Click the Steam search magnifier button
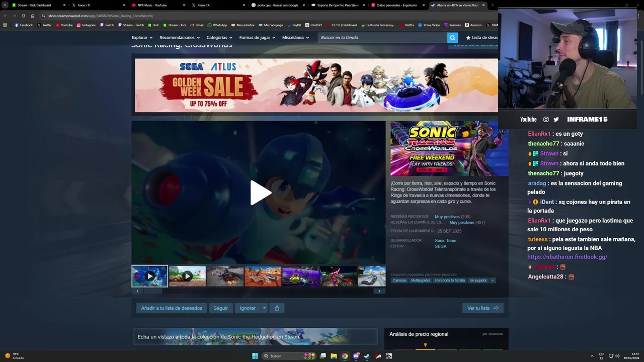Viewport: 644px width, 362px height. coord(452,38)
